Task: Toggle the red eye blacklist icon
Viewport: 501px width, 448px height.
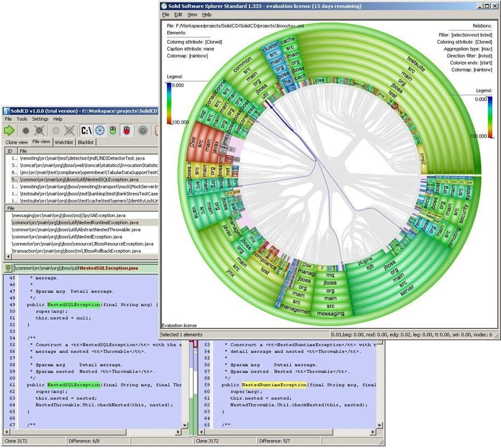Action: [128, 130]
